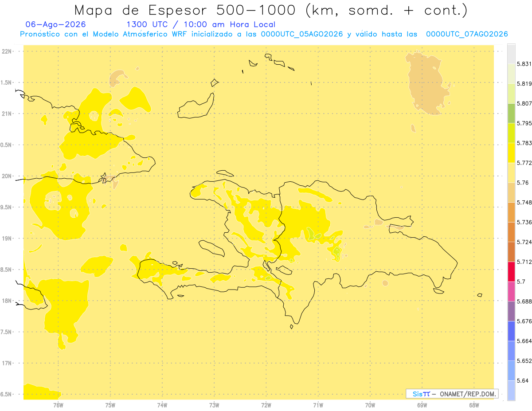The height and width of the screenshot is (411, 532).
Task: Click the legend value 5.819
Action: pos(524,84)
